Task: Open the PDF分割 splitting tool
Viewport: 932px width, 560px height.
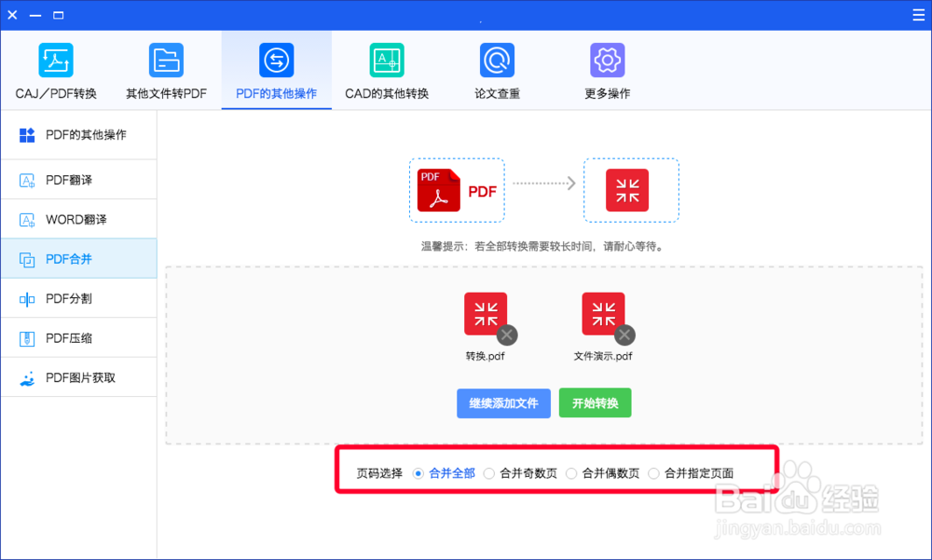Action: coord(78,298)
